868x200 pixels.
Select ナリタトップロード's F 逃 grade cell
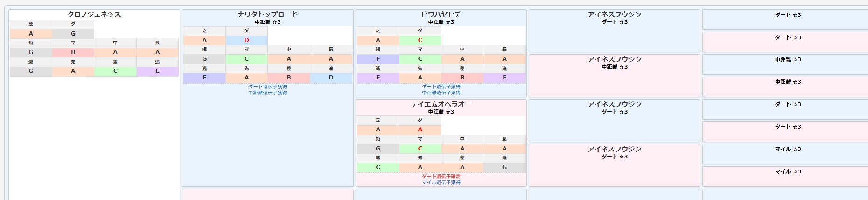pos(204,78)
